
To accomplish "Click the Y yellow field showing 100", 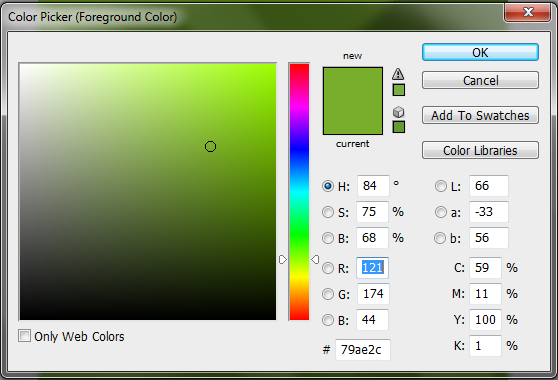I will (485, 320).
